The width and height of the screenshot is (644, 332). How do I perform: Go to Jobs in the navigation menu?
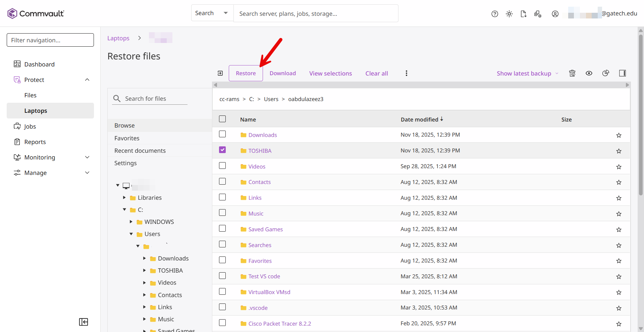point(30,127)
